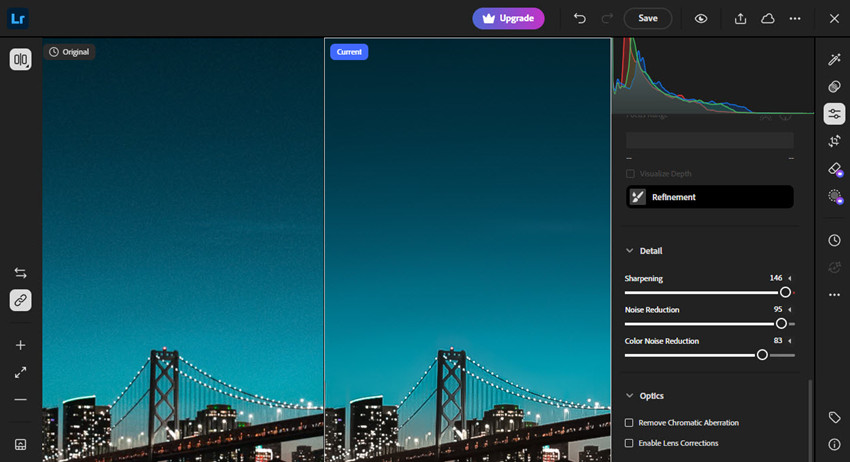Click the Current photo preview

468,249
